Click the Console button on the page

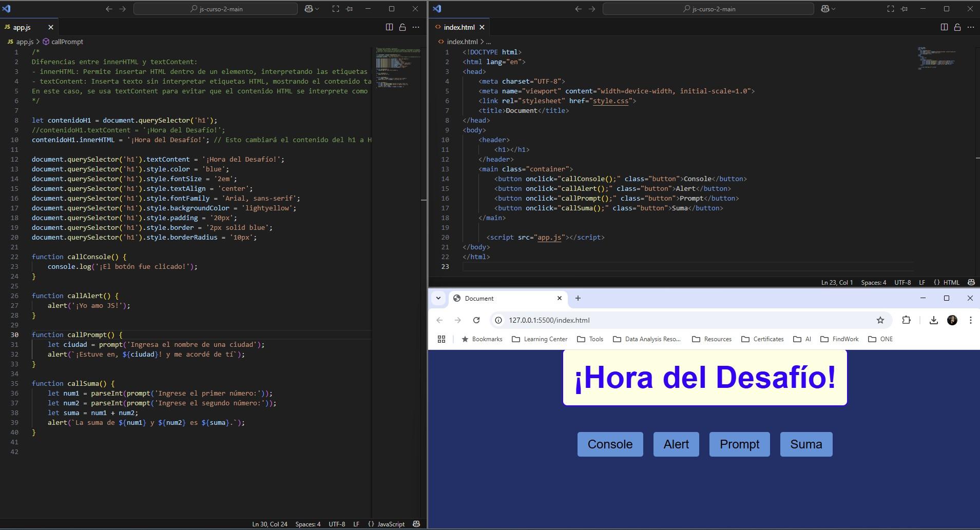pos(610,444)
